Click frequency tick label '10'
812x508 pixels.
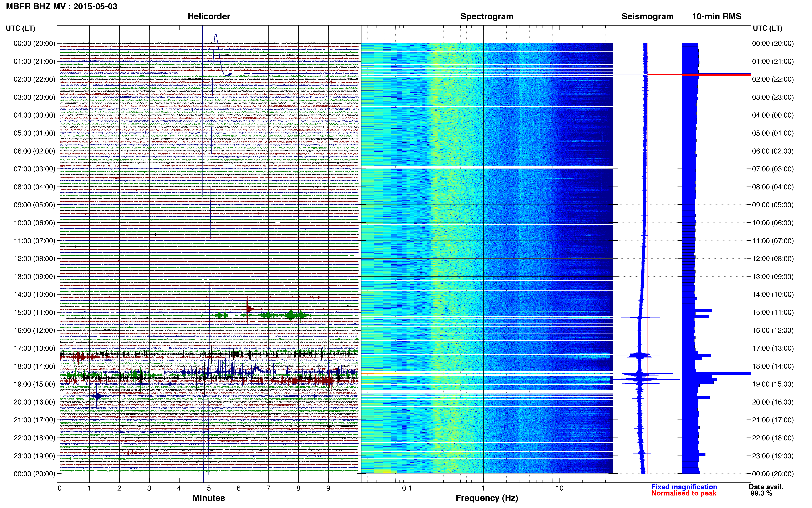(x=559, y=488)
